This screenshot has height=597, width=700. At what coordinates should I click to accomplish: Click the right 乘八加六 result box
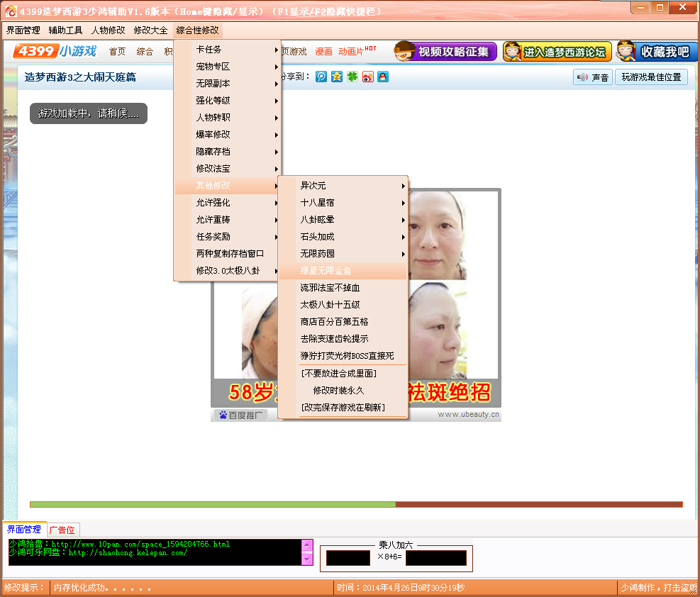(x=436, y=558)
